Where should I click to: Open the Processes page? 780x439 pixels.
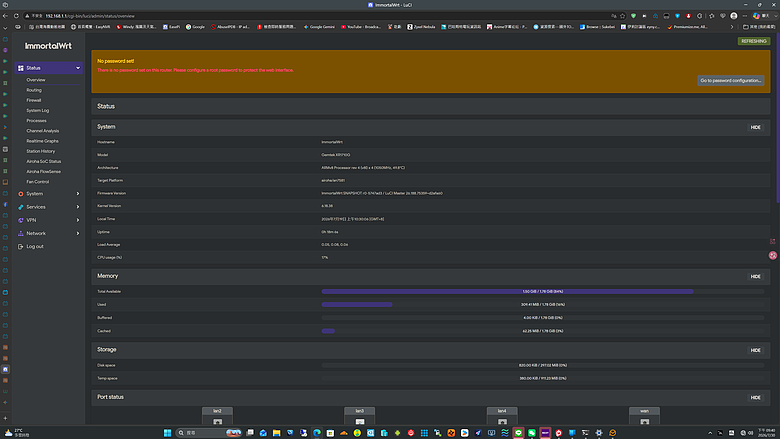tap(36, 121)
